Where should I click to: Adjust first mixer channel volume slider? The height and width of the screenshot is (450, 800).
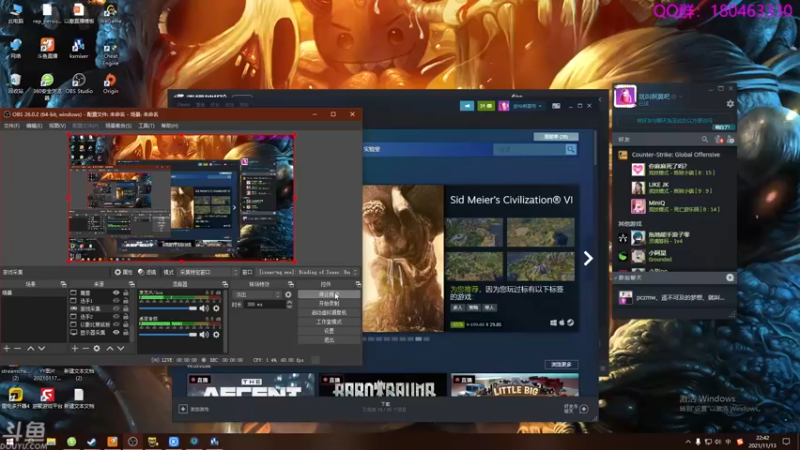(x=168, y=308)
